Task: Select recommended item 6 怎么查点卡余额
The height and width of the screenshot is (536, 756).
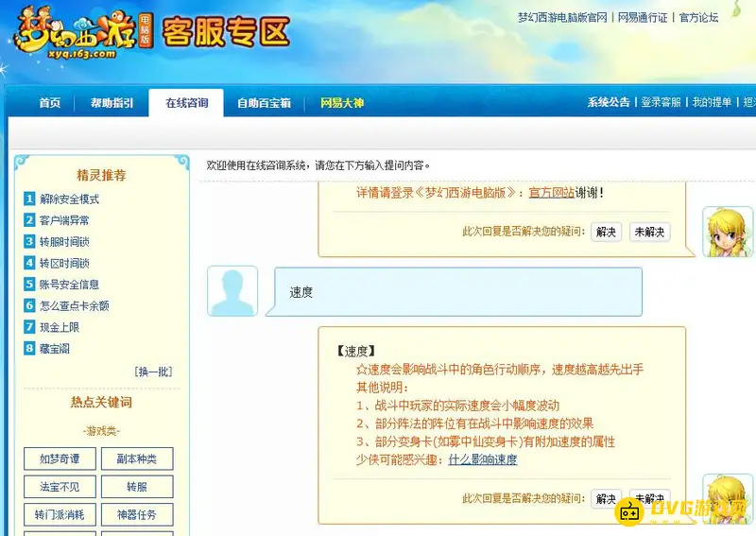Action: coord(75,305)
